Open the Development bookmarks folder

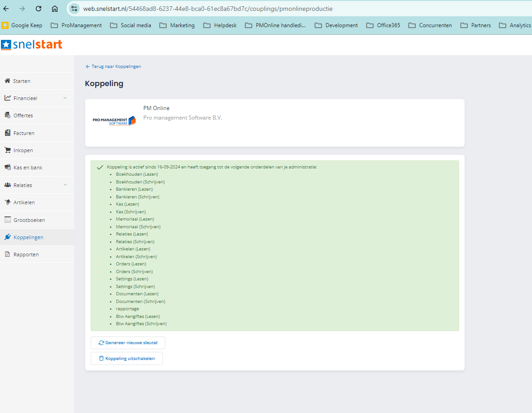[336, 25]
